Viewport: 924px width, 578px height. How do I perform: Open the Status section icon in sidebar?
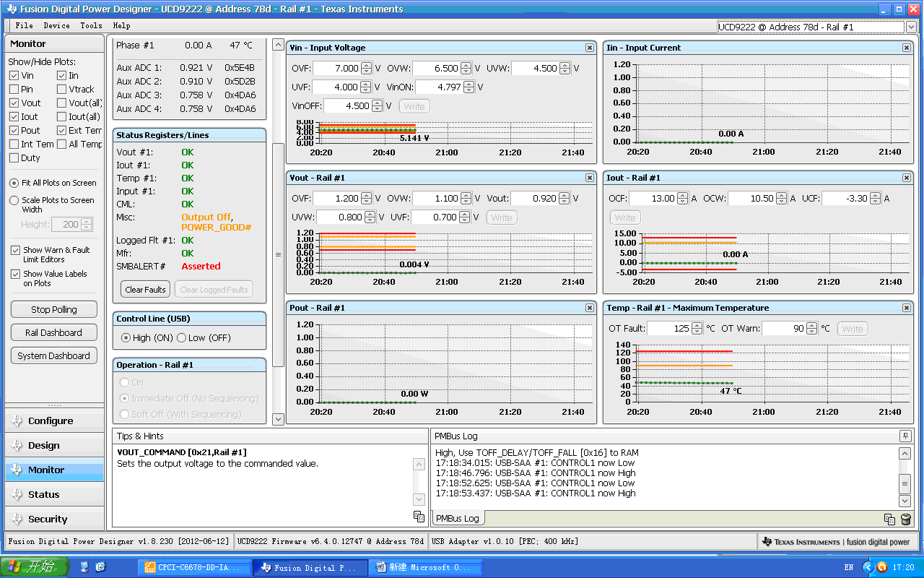(17, 494)
